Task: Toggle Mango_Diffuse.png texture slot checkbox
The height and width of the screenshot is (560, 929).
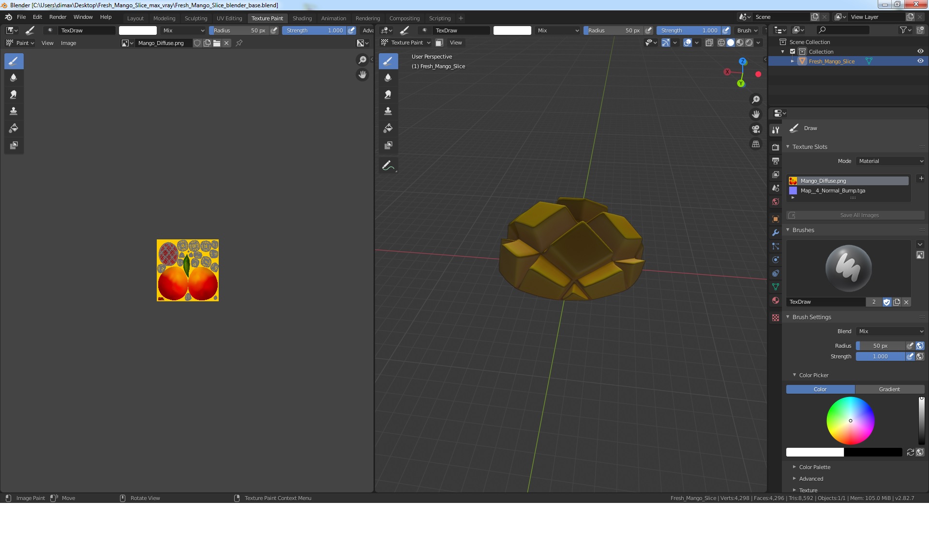Action: point(794,180)
